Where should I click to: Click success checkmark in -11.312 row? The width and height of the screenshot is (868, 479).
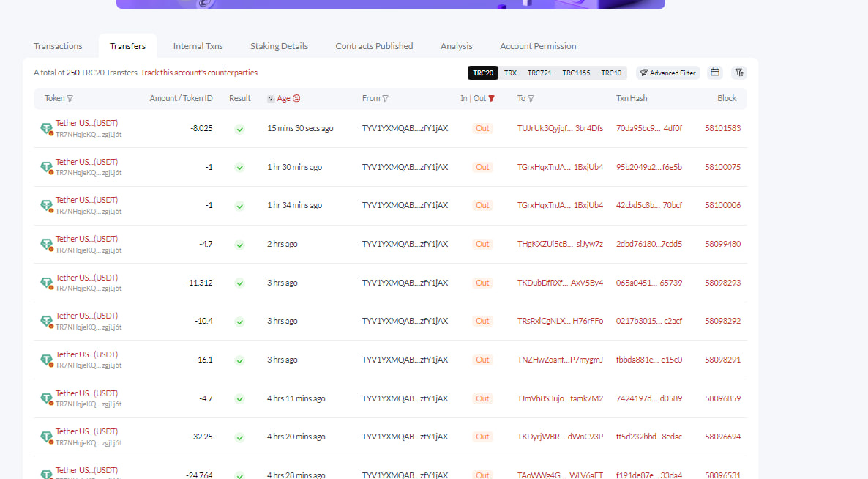(x=240, y=283)
